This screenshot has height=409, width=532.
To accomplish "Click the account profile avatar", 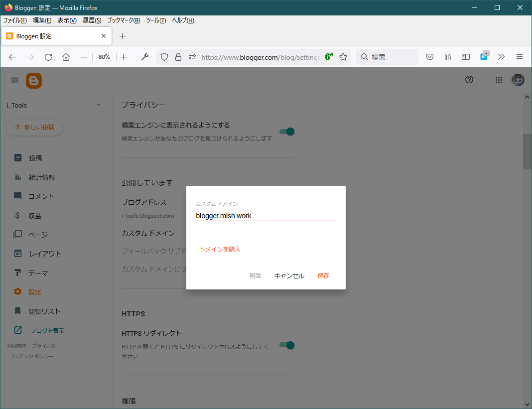I will pos(518,80).
